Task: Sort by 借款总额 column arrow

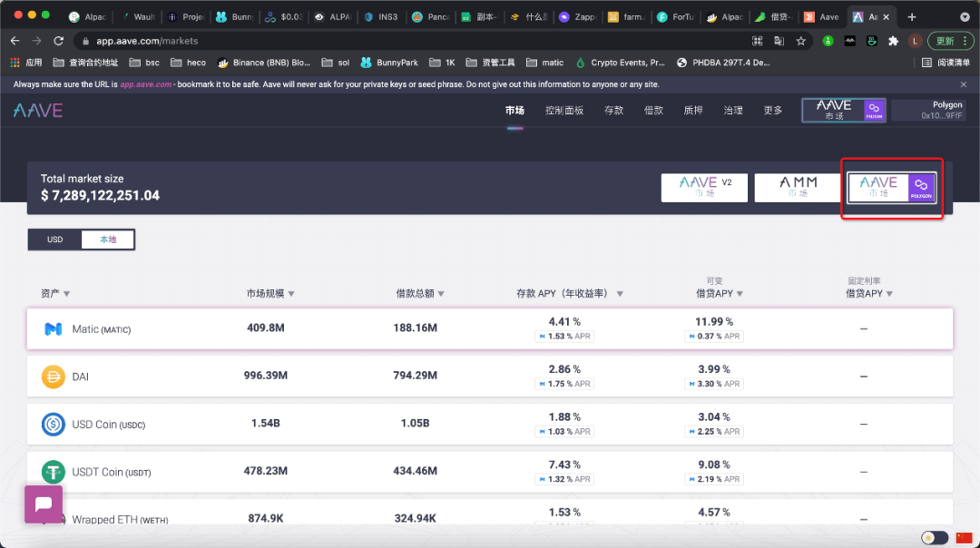Action: (442, 294)
